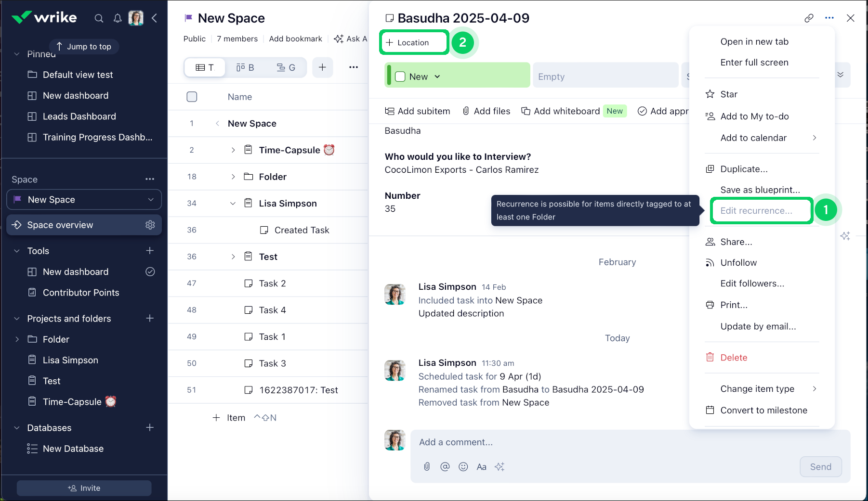Open Space overview settings gear
The width and height of the screenshot is (868, 501).
point(150,225)
